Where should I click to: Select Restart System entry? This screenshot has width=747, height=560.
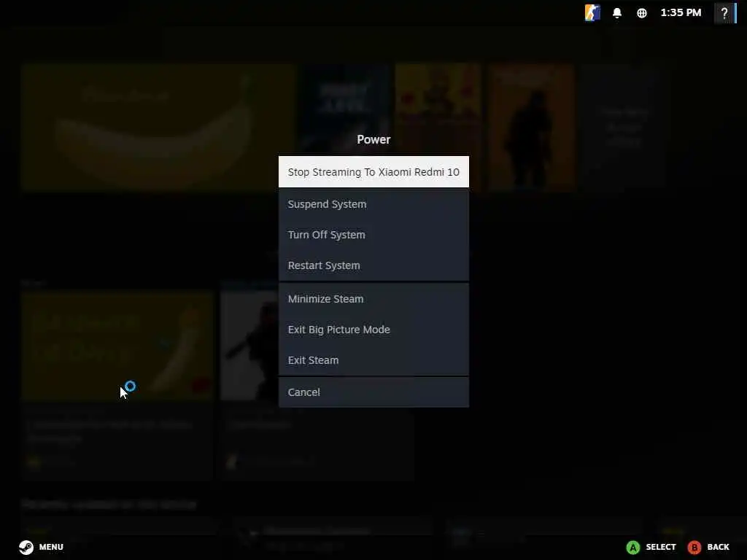(373, 265)
